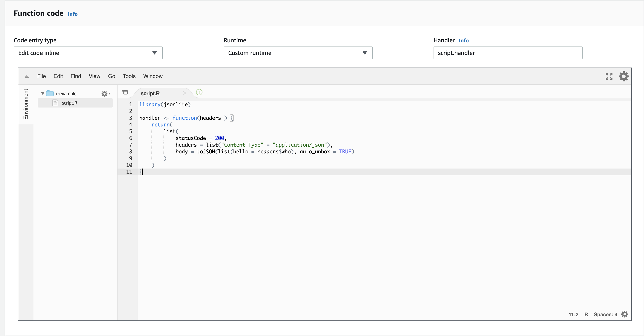This screenshot has width=644, height=336.
Task: Click line 11 column indicator in status bar
Action: (x=574, y=314)
